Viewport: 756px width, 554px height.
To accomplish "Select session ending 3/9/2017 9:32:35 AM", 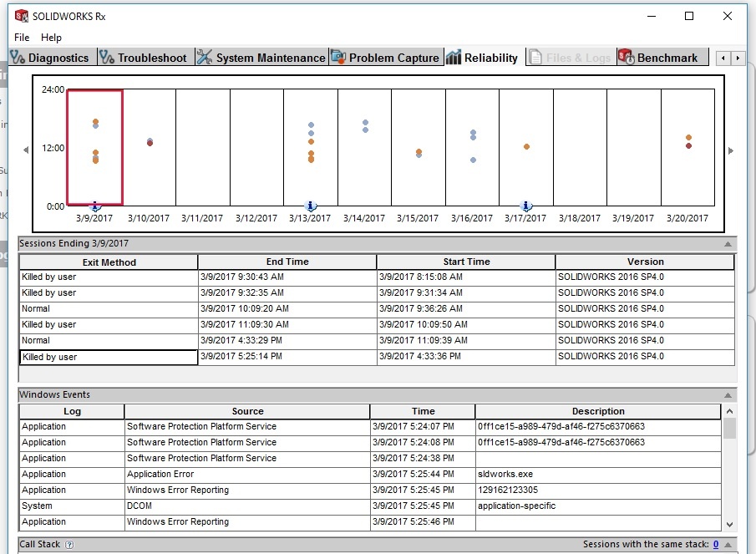I will tap(377, 293).
